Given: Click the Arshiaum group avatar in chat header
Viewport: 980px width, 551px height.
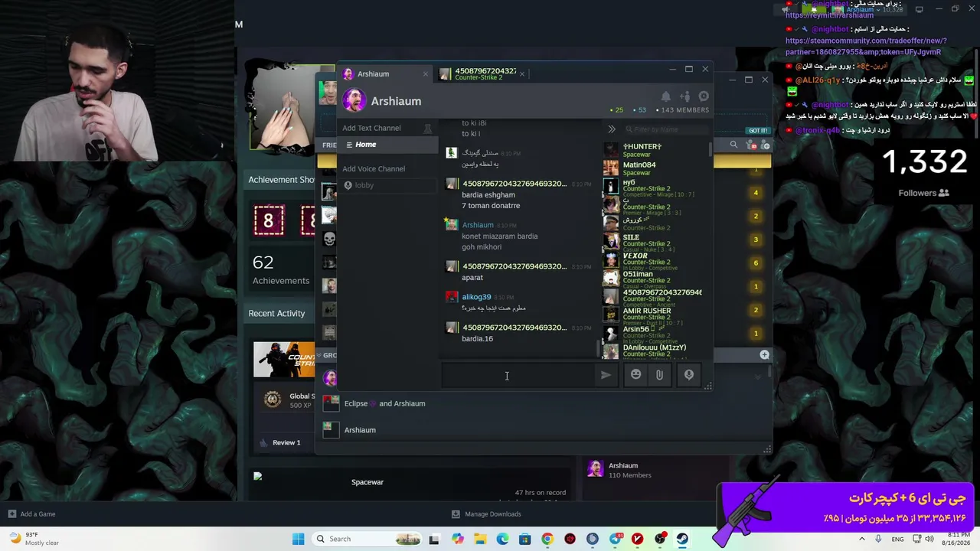Looking at the screenshot, I should coord(354,100).
